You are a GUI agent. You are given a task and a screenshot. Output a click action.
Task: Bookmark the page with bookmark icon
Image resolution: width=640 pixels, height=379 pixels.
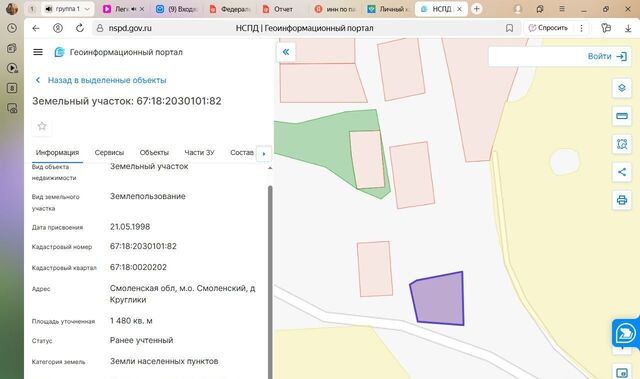(x=509, y=28)
